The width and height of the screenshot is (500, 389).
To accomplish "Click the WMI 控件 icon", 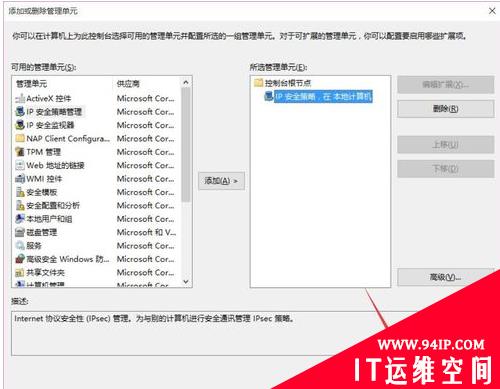I will pos(20,179).
